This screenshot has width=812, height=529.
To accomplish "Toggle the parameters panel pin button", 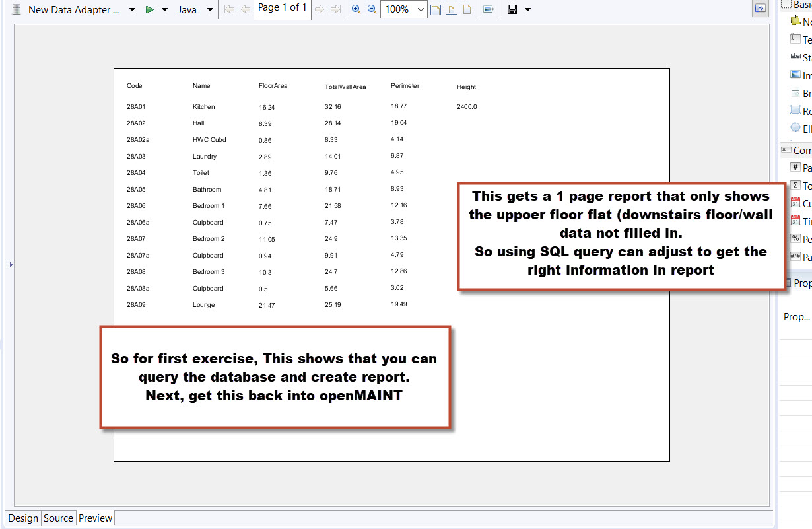I will [x=760, y=8].
